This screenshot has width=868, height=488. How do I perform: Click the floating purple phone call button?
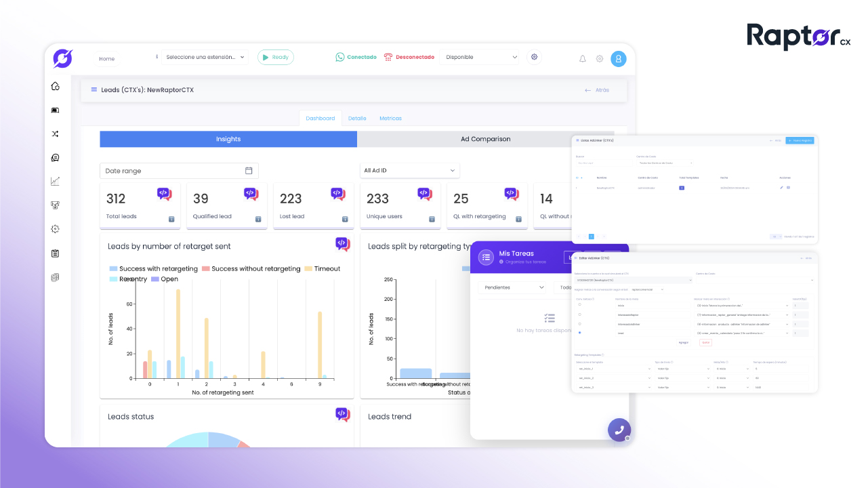[x=619, y=430]
